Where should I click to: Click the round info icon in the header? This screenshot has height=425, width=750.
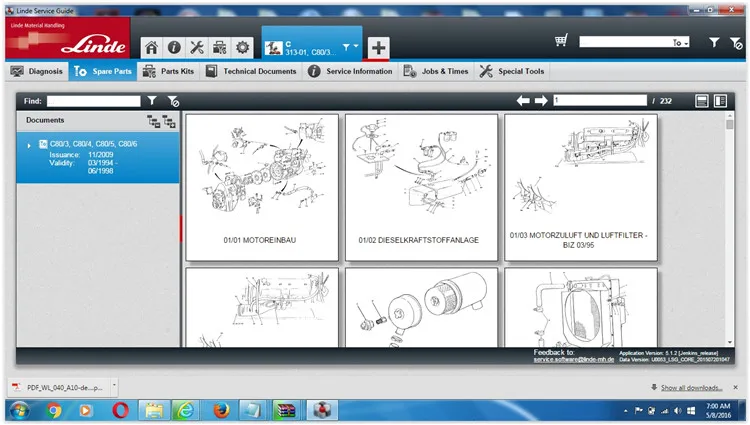pyautogui.click(x=174, y=47)
